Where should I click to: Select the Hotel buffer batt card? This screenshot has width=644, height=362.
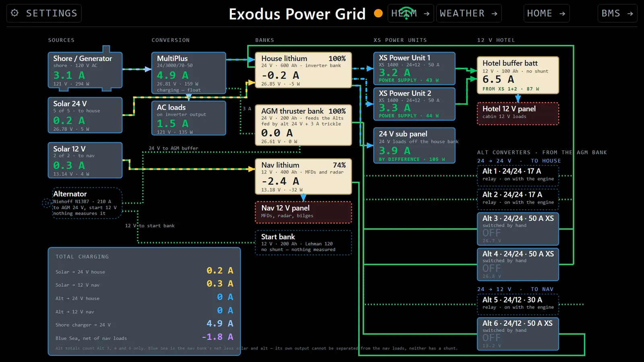518,75
